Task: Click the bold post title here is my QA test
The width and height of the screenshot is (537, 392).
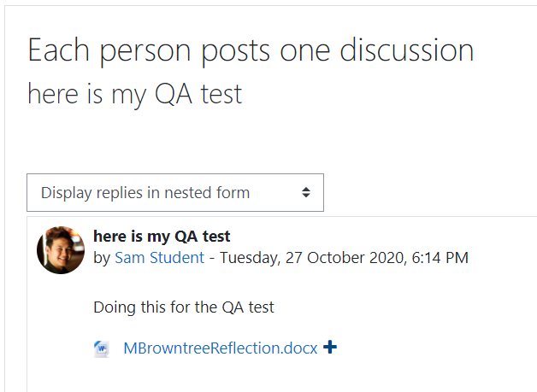Action: (x=162, y=237)
